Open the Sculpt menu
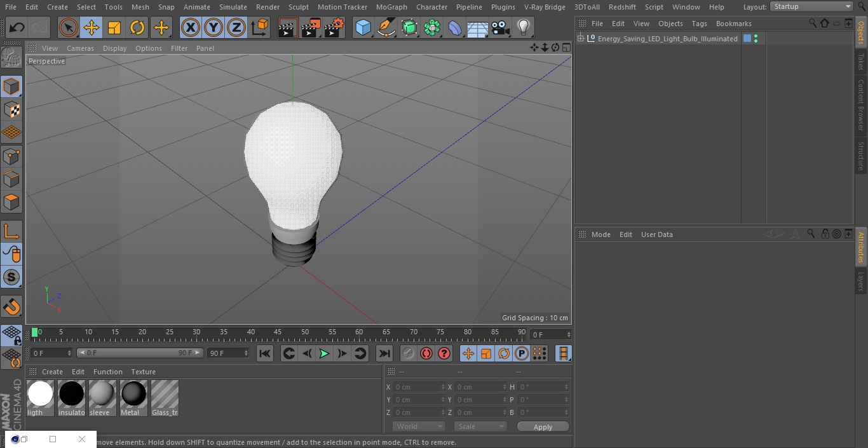 (x=298, y=7)
